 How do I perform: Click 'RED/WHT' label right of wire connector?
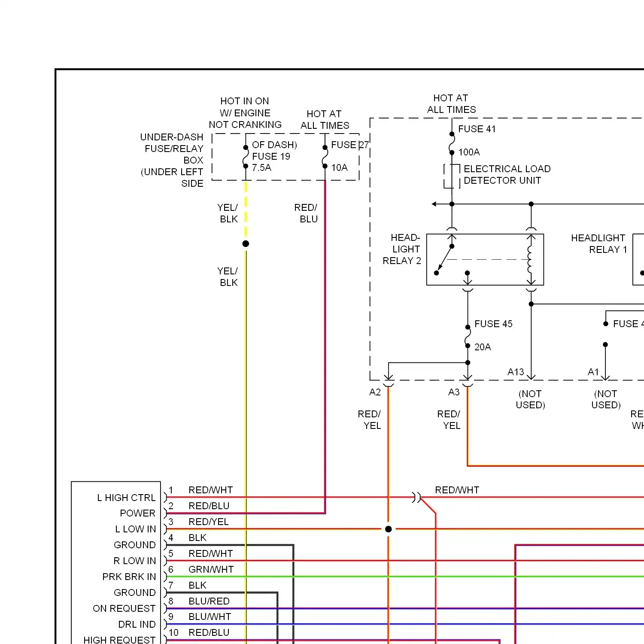(x=457, y=490)
